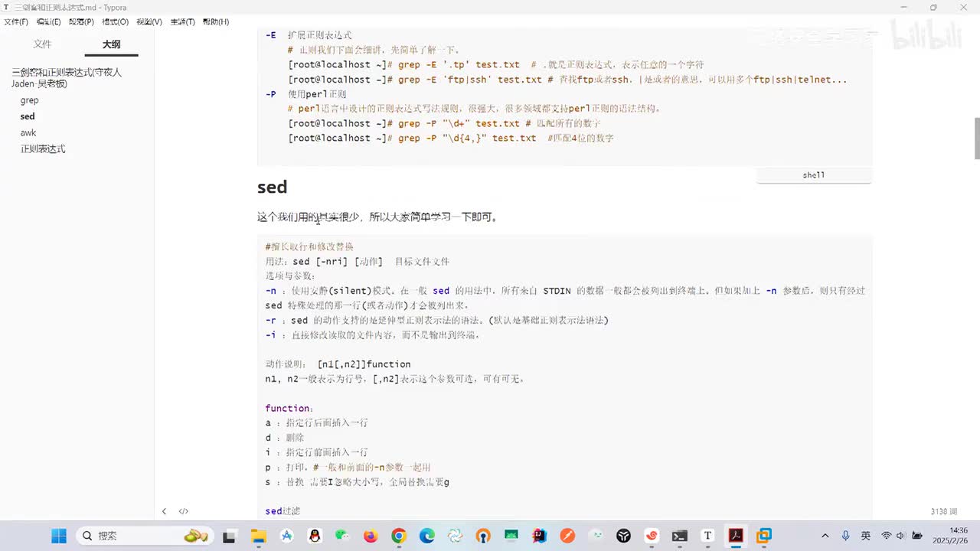Open Firefox from the taskbar

[371, 536]
